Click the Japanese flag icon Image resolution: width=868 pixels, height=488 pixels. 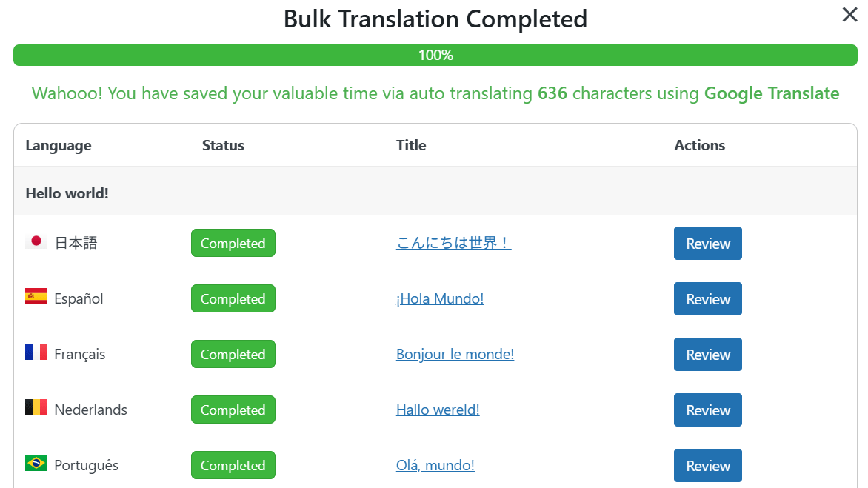[x=36, y=242]
